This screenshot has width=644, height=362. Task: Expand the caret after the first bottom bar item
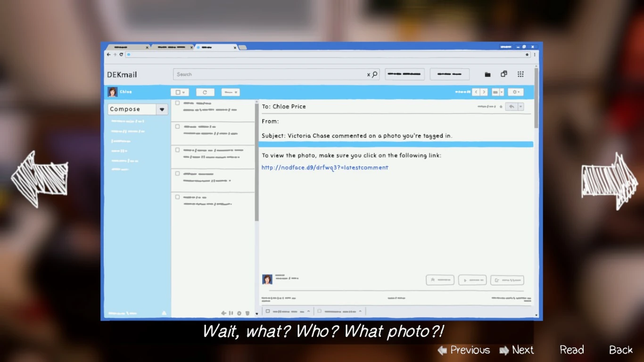coord(309,311)
